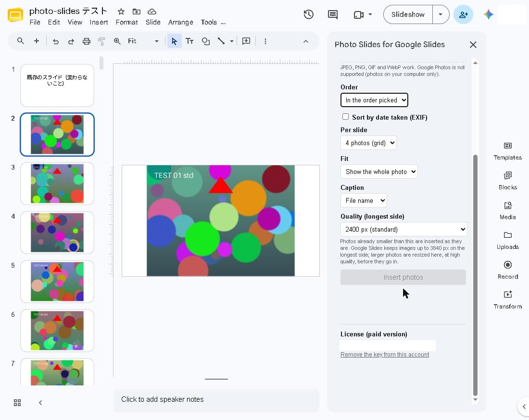Open the Format menu
Image resolution: width=529 pixels, height=420 pixels.
point(126,22)
